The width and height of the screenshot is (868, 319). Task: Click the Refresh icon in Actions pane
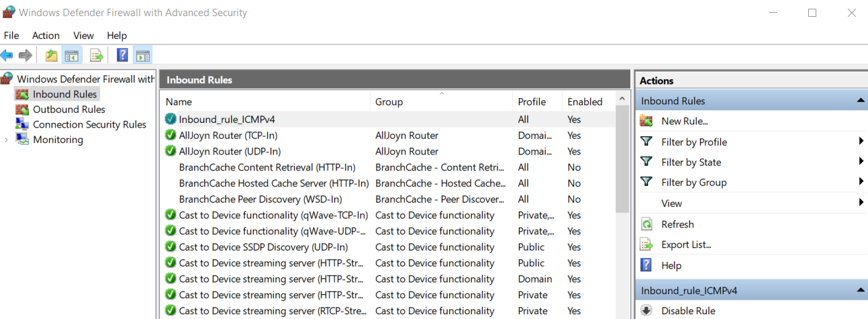click(x=646, y=224)
